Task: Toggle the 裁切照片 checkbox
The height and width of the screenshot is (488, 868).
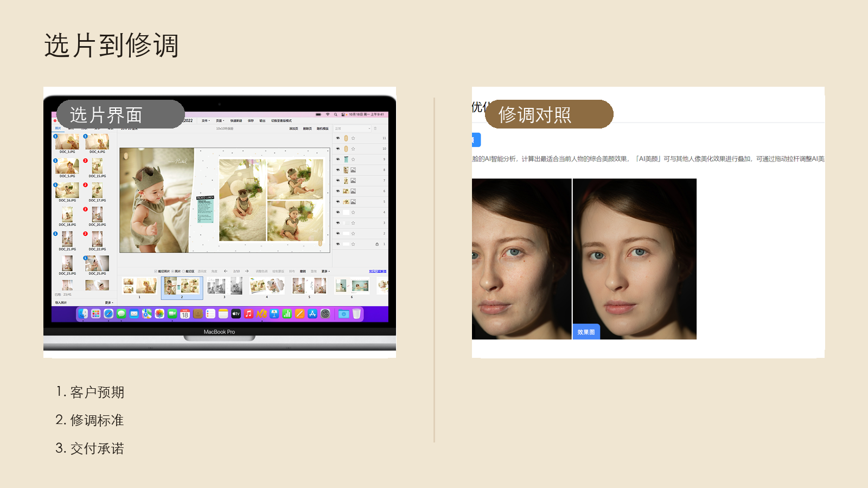Action: pyautogui.click(x=156, y=271)
